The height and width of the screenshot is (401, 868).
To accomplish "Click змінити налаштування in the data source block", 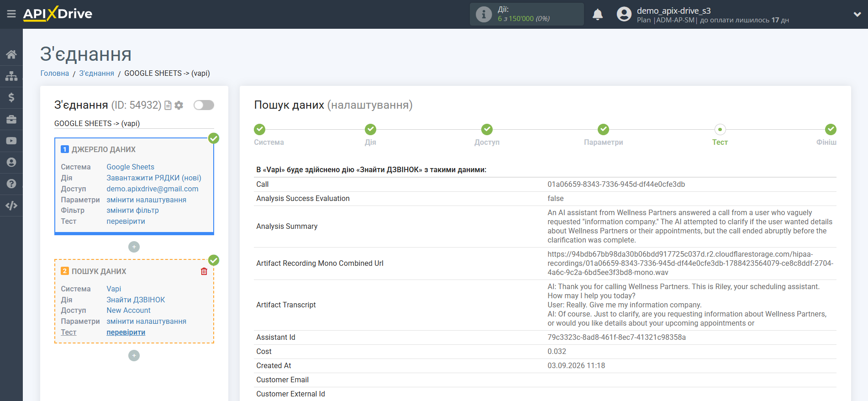I will tap(146, 200).
